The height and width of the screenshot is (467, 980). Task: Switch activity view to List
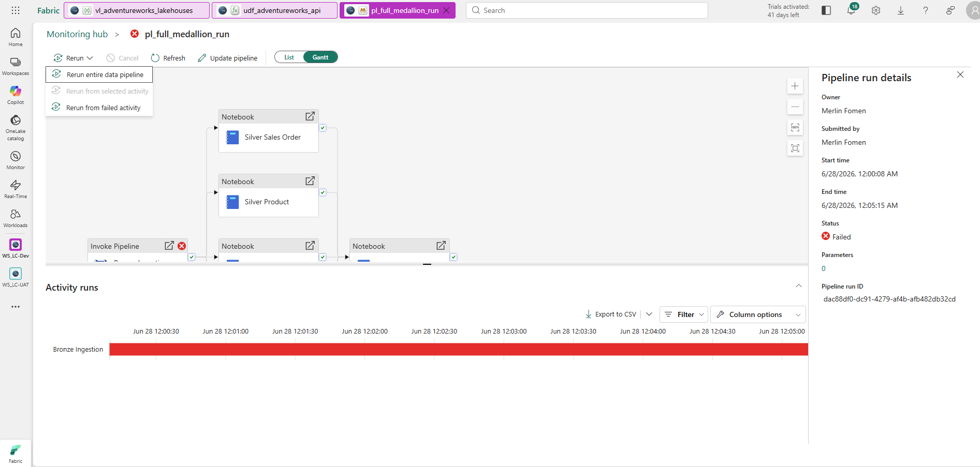click(x=289, y=57)
